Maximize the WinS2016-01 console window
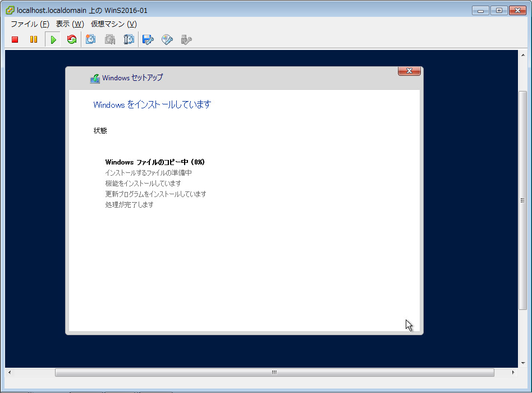Screen dimensions: 532x393 499,11
